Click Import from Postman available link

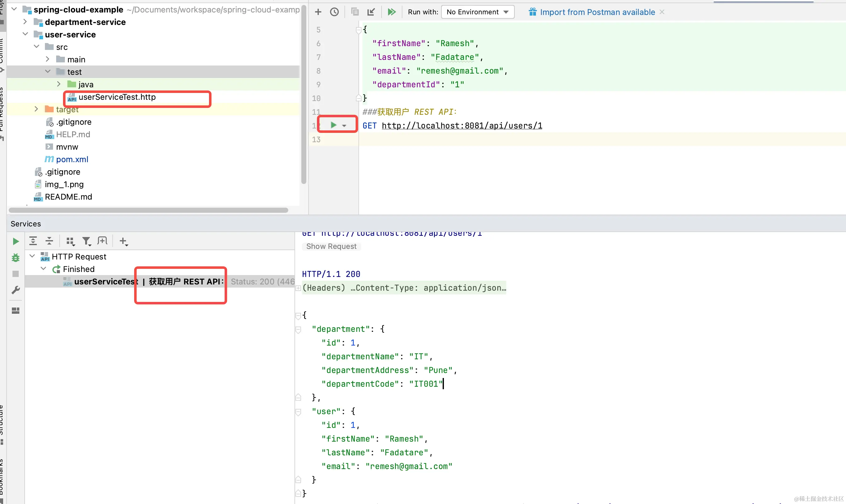click(597, 12)
